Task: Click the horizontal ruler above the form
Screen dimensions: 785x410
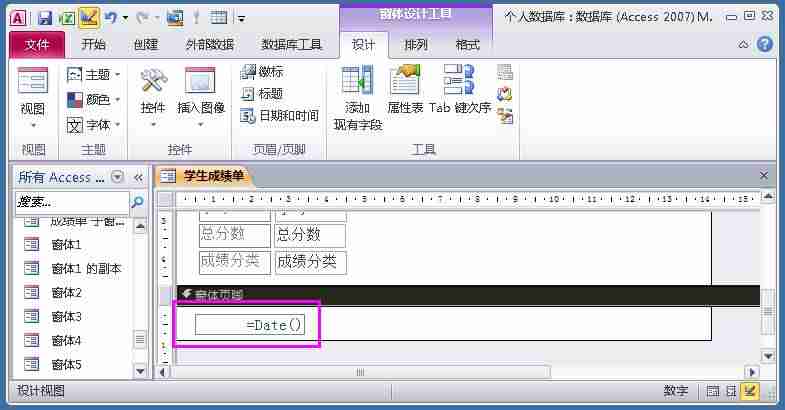Action: 468,199
